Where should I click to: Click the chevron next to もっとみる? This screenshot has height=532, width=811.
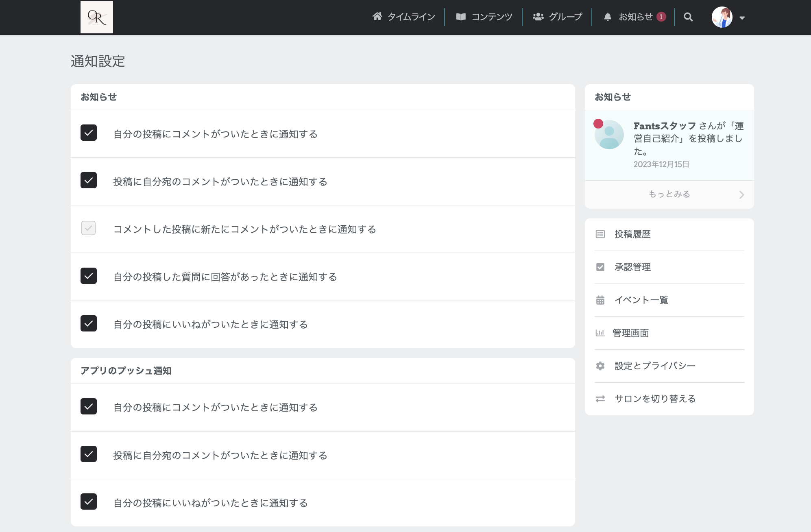742,194
